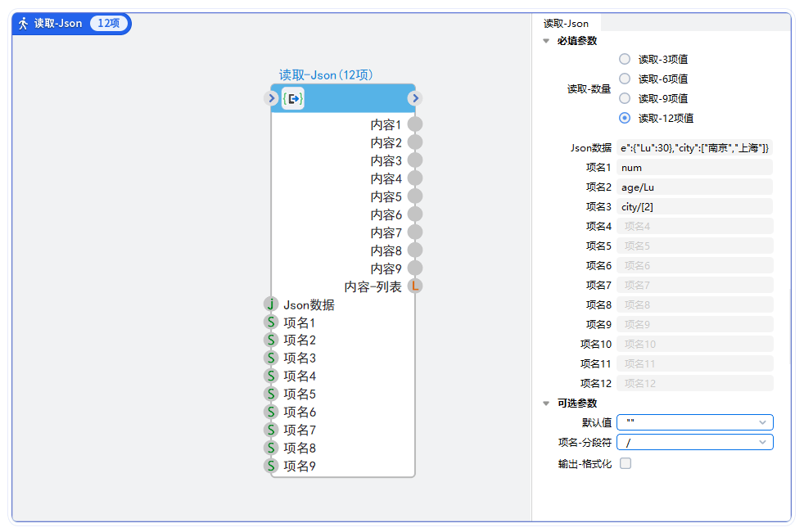The width and height of the screenshot is (804, 532).
Task: Click the Json export icon on the node header
Action: tap(293, 98)
